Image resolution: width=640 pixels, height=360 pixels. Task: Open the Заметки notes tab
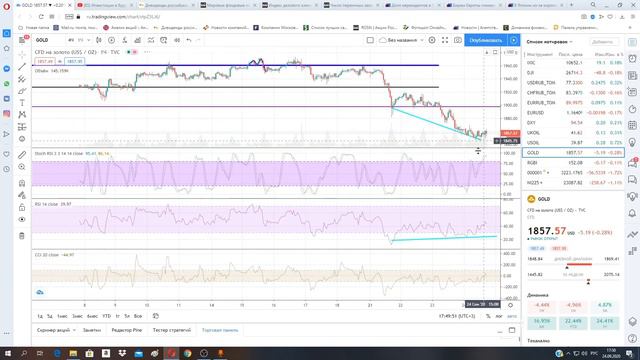(92, 330)
